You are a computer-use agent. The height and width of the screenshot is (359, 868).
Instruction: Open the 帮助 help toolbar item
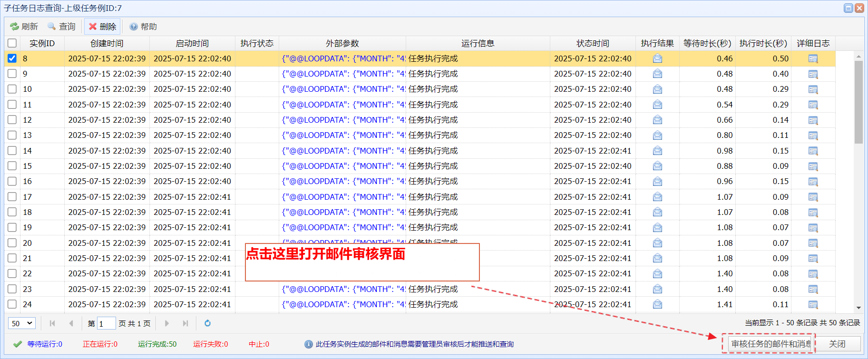tap(143, 27)
